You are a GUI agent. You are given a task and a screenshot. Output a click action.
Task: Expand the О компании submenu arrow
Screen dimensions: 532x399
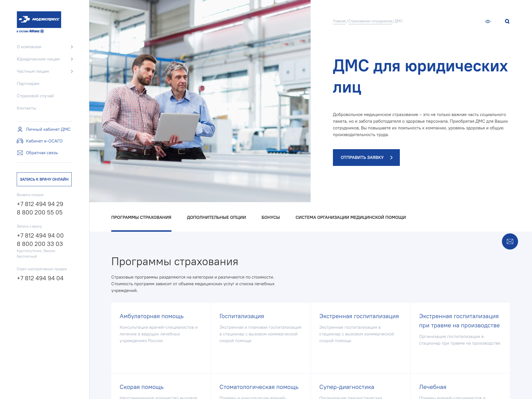72,47
